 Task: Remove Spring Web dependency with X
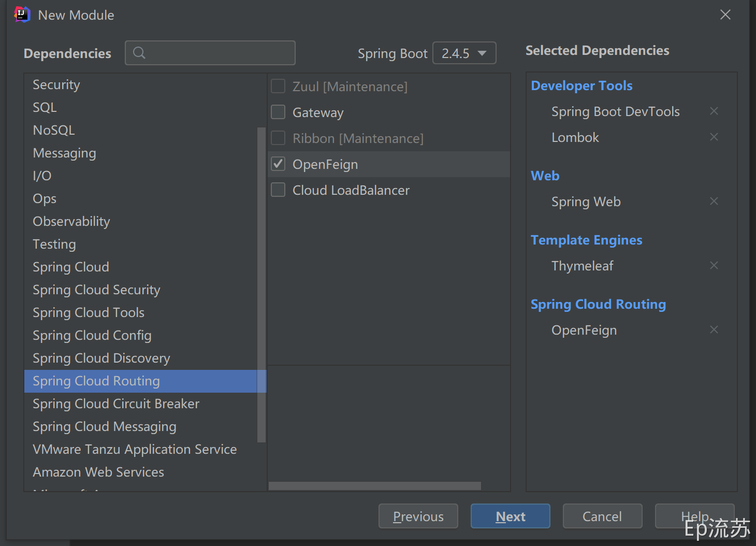714,202
